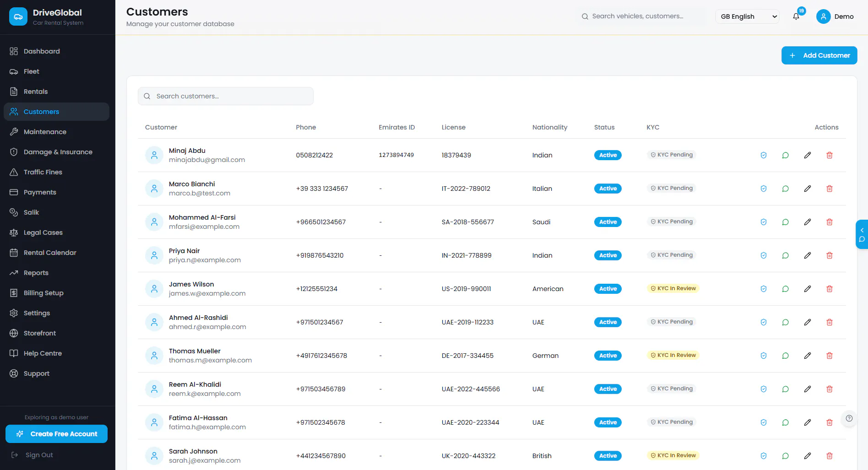Delete customer Minaj Abdu with trash icon
This screenshot has width=868, height=470.
tap(829, 155)
